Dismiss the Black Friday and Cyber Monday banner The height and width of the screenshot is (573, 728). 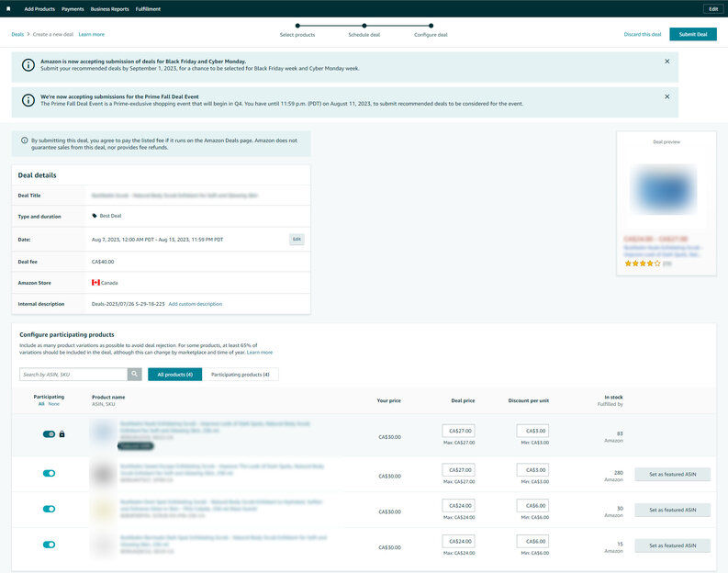[x=666, y=62]
